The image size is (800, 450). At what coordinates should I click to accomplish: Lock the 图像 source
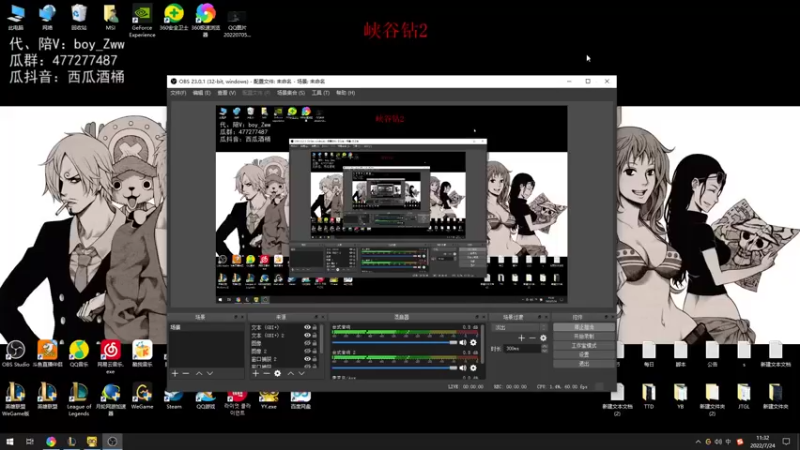pyautogui.click(x=315, y=343)
